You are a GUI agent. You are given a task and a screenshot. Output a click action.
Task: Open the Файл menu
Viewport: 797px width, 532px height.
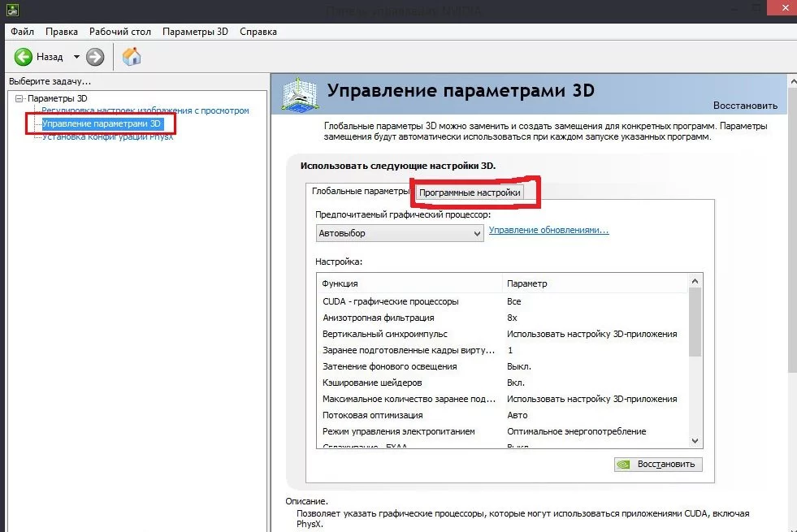(x=23, y=32)
